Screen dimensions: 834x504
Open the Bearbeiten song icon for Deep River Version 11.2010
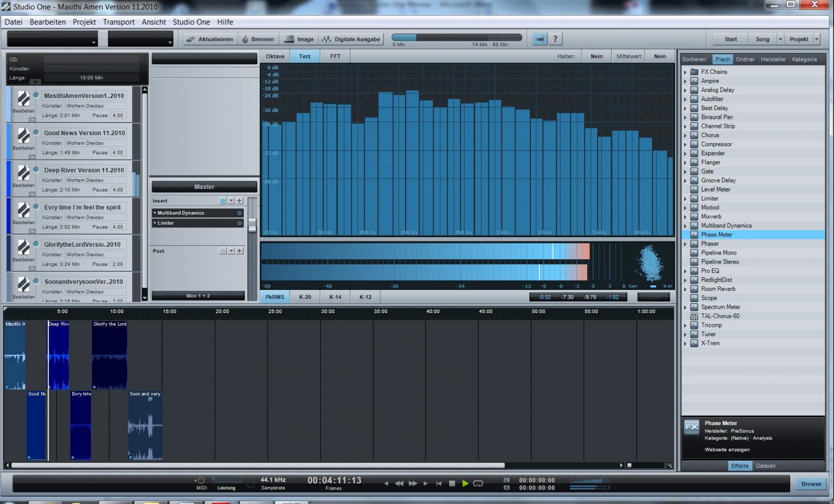(x=24, y=173)
